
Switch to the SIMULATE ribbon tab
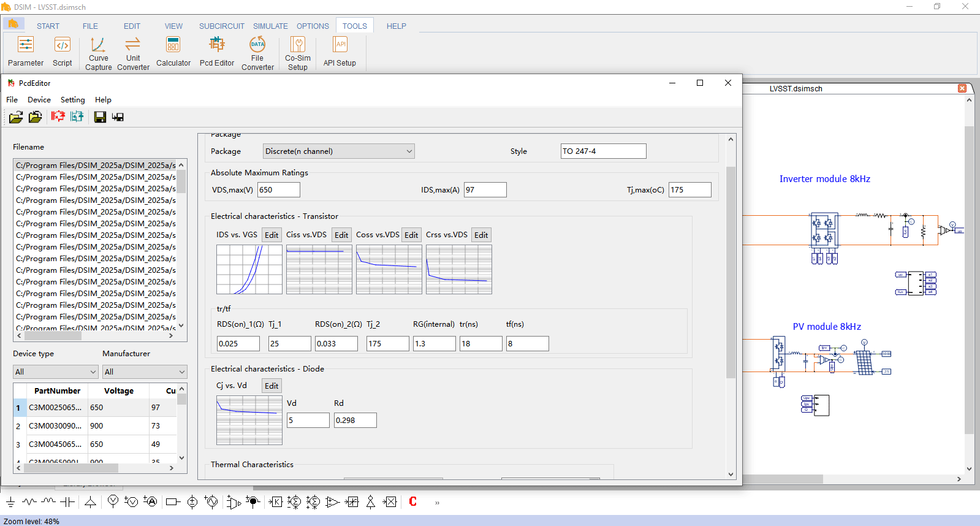(x=270, y=26)
